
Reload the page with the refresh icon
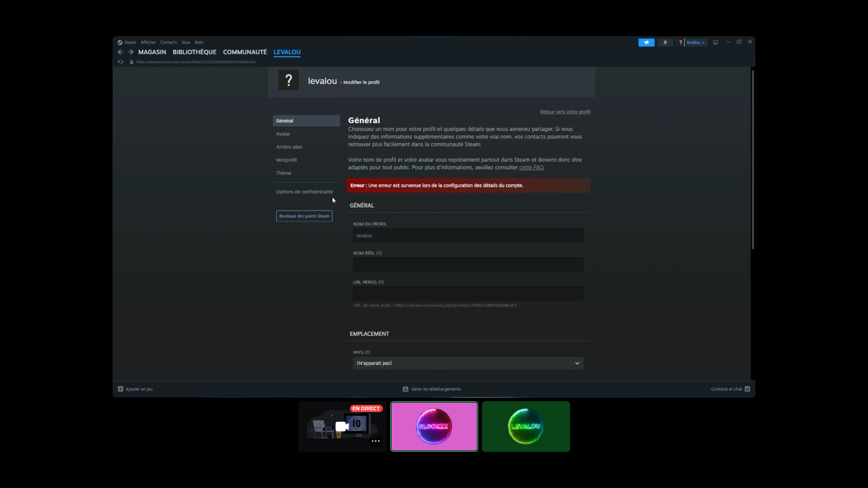(121, 62)
